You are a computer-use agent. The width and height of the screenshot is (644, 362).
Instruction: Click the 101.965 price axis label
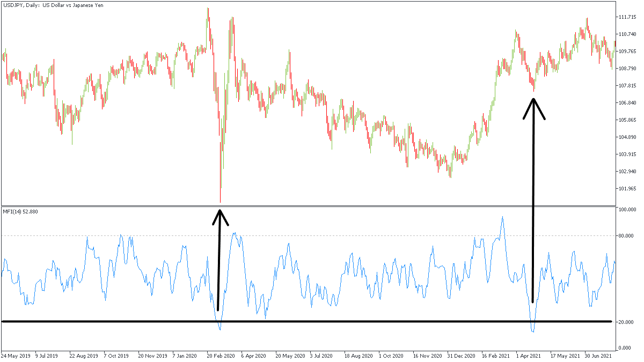(x=627, y=189)
